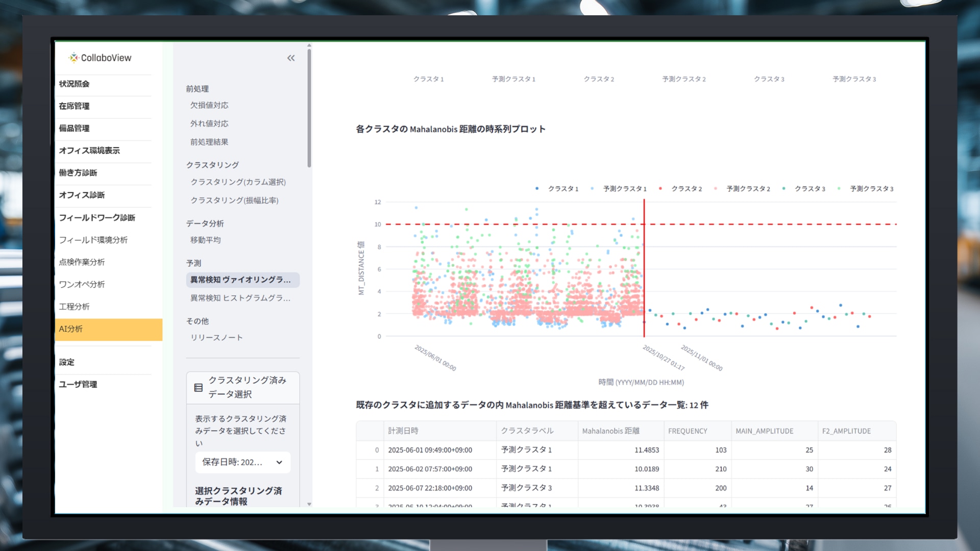The height and width of the screenshot is (551, 980).
Task: Toggle 予測クラスタ1 legend entry in chart
Action: click(624, 189)
